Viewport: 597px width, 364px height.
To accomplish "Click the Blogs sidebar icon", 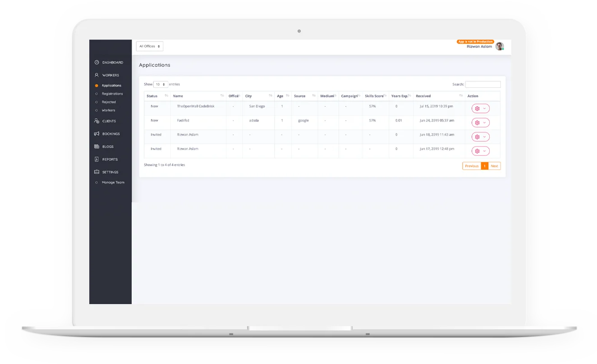I will (96, 146).
